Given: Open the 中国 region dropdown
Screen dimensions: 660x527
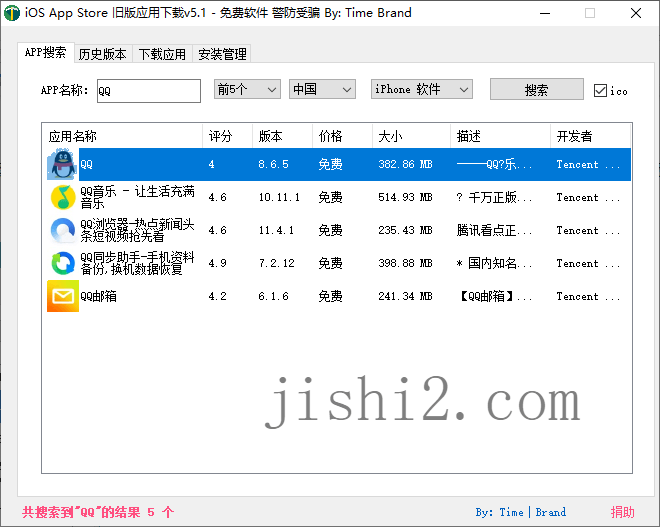Looking at the screenshot, I should [322, 89].
